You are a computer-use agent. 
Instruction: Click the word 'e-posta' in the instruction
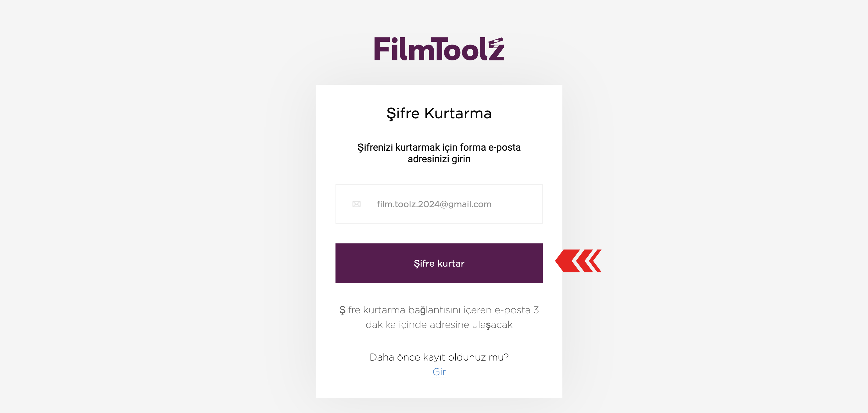504,148
